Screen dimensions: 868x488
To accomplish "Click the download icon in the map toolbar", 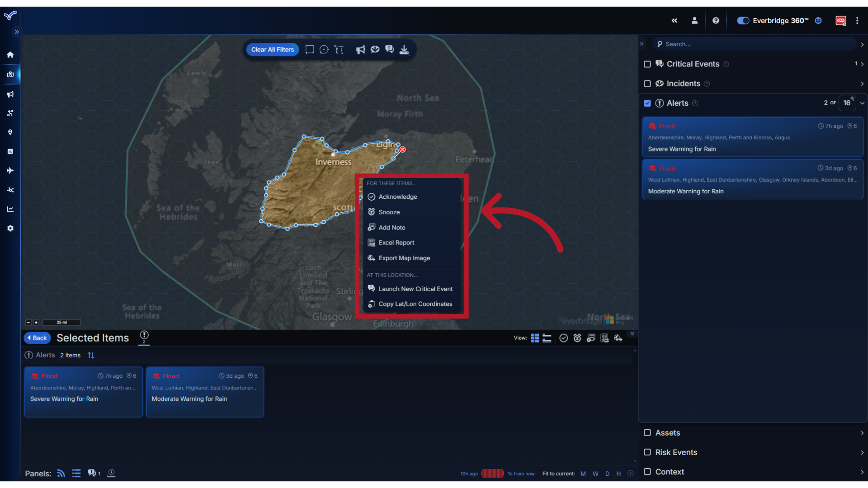I will click(404, 50).
